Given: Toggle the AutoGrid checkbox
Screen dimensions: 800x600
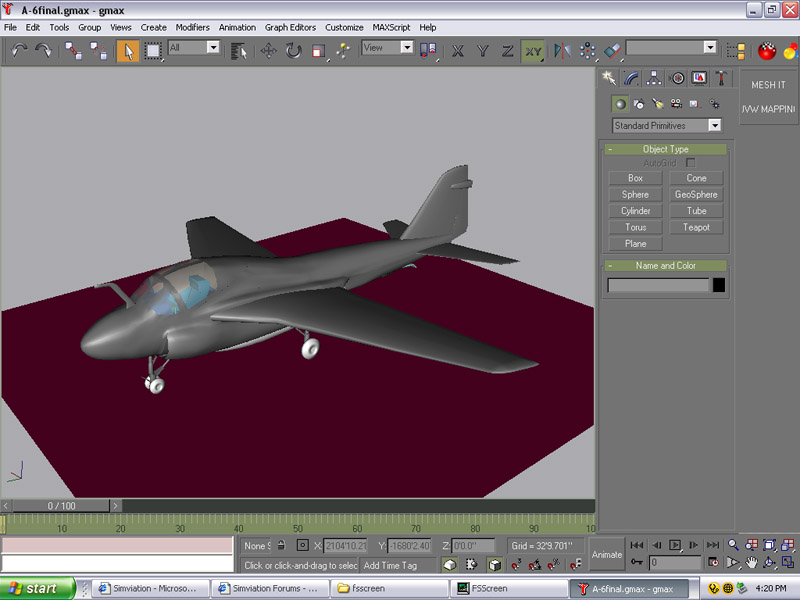Looking at the screenshot, I should pos(690,162).
